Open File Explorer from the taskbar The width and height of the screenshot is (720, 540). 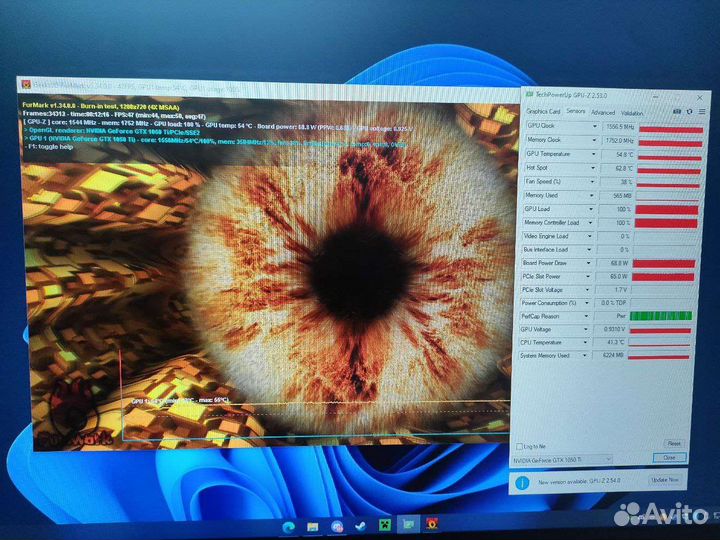313,526
